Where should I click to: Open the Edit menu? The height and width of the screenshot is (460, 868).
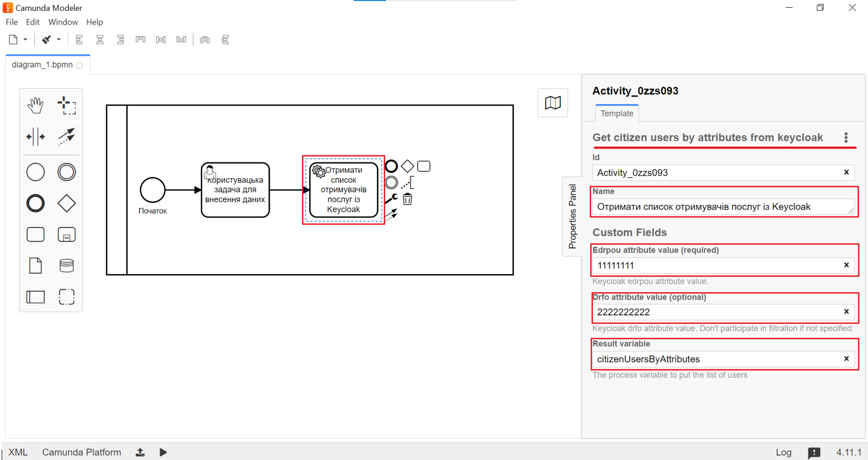33,22
